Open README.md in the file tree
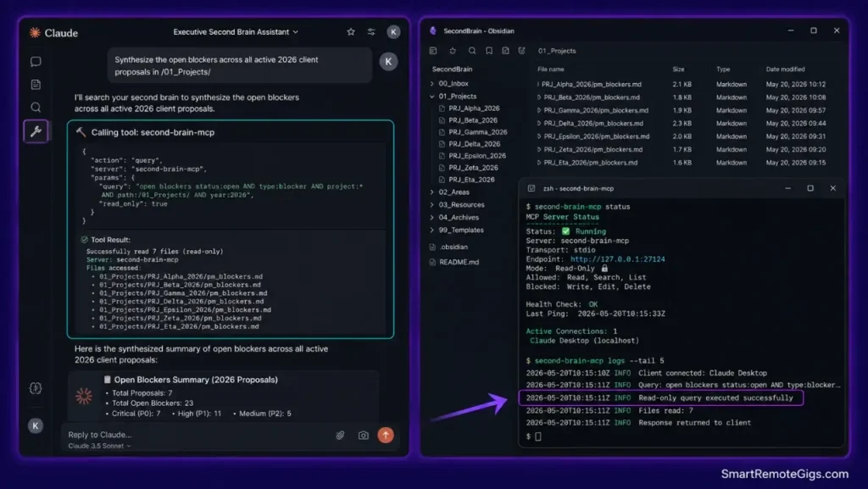Viewport: 868px width, 489px height. (x=459, y=262)
